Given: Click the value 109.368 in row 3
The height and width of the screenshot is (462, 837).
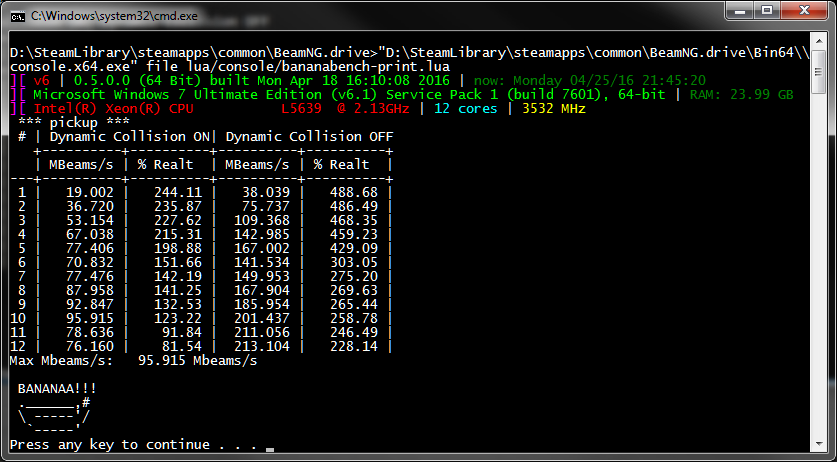Looking at the screenshot, I should (x=262, y=220).
